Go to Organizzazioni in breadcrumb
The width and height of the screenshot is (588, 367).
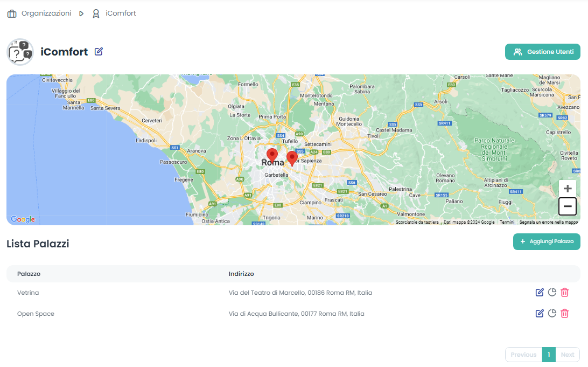coord(46,13)
